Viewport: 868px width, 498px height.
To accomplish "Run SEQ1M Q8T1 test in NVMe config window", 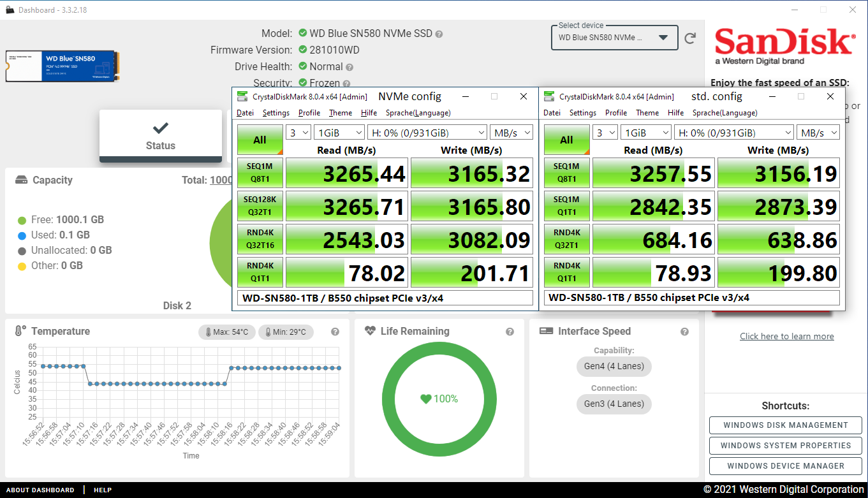I will point(260,173).
